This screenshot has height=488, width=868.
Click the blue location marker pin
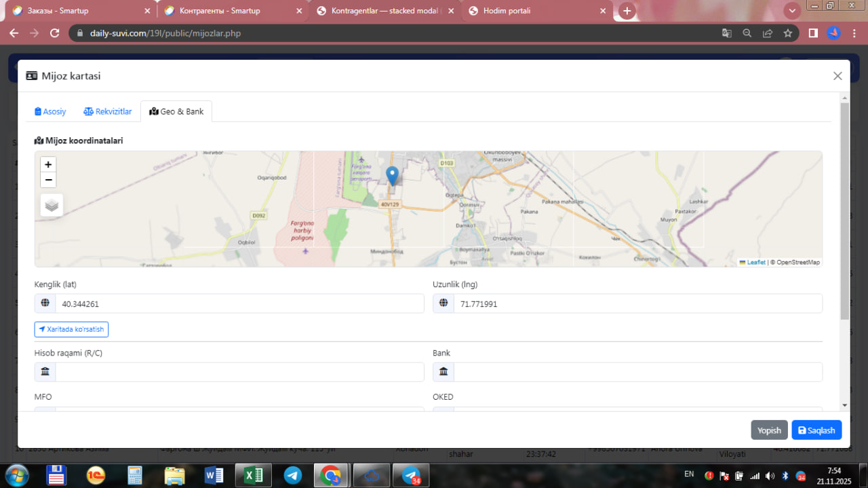[392, 175]
